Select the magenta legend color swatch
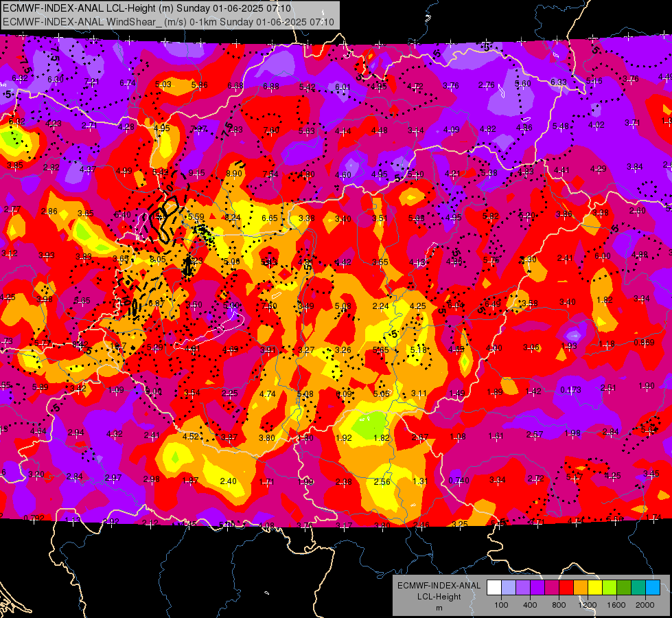Viewport: 672px width, 618px height. pyautogui.click(x=552, y=587)
